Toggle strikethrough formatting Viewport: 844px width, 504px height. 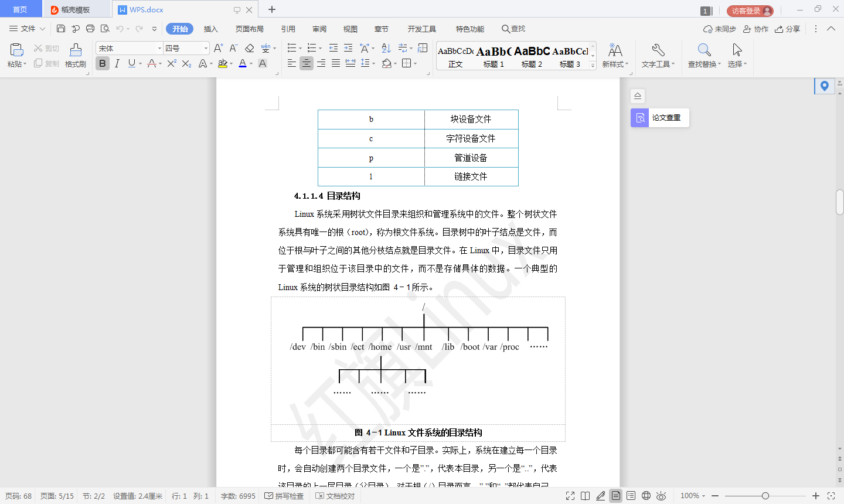[151, 63]
